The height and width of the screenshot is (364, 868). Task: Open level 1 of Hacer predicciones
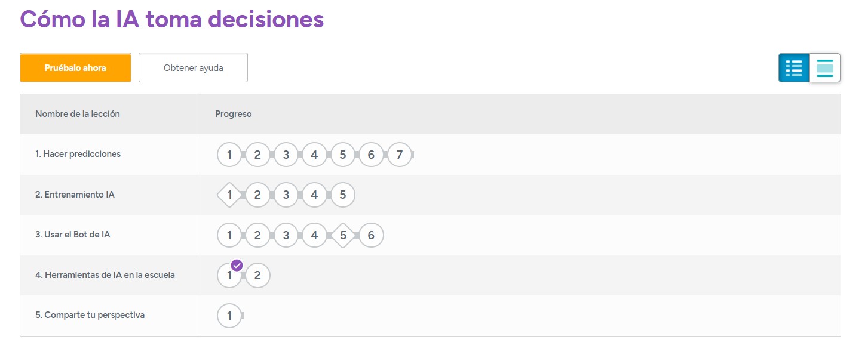coord(229,155)
